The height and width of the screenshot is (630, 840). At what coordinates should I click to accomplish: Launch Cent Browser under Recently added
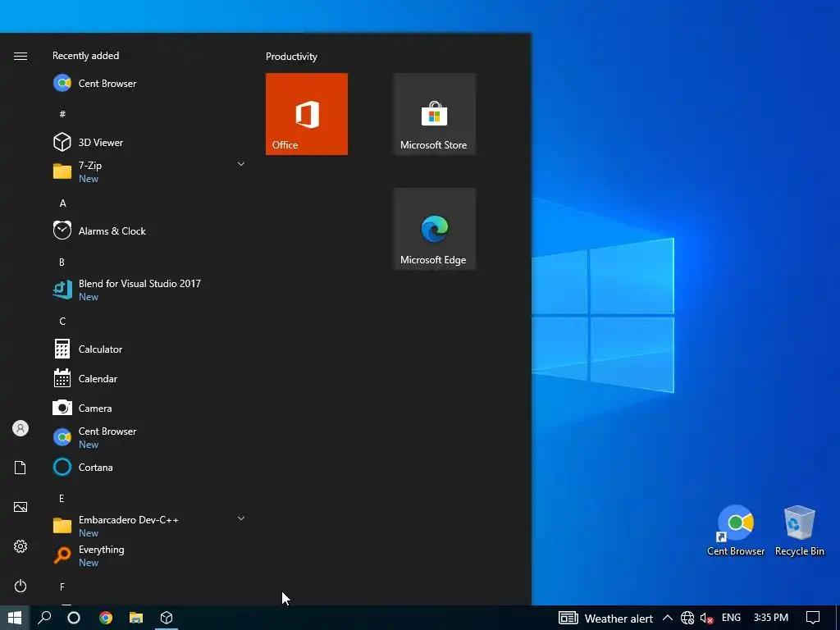[x=148, y=84]
